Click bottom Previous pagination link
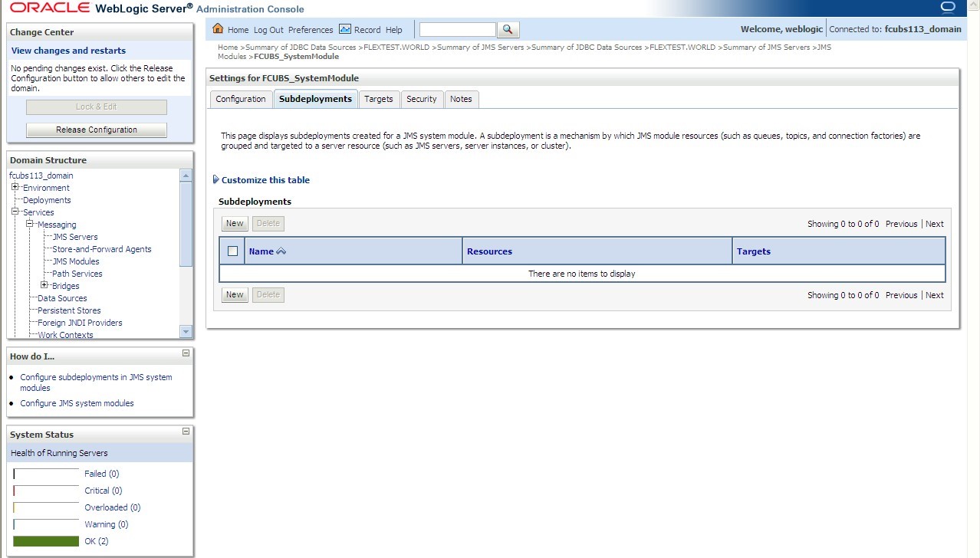Screen dimensions: 980x558 [x=901, y=295]
